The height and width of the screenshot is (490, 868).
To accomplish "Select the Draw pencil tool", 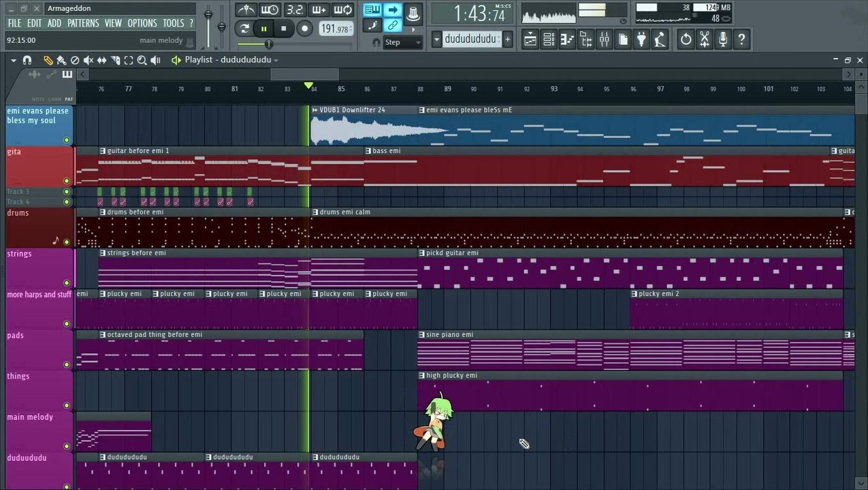I will click(48, 60).
